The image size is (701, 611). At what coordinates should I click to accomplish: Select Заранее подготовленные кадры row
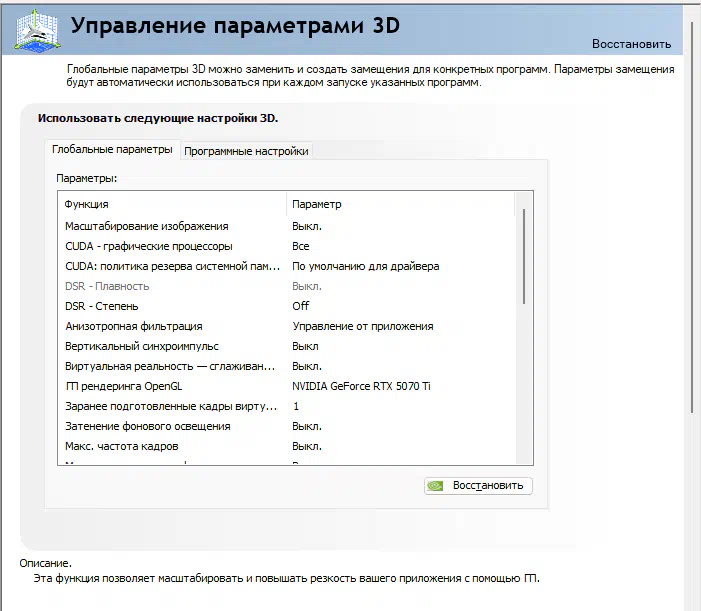pyautogui.click(x=286, y=406)
